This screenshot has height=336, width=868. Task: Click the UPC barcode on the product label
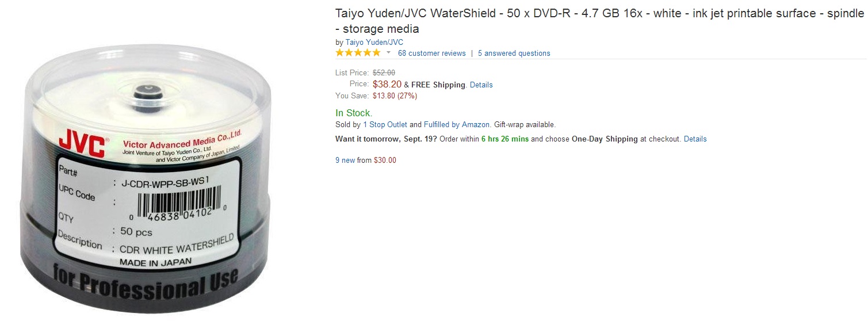(179, 207)
